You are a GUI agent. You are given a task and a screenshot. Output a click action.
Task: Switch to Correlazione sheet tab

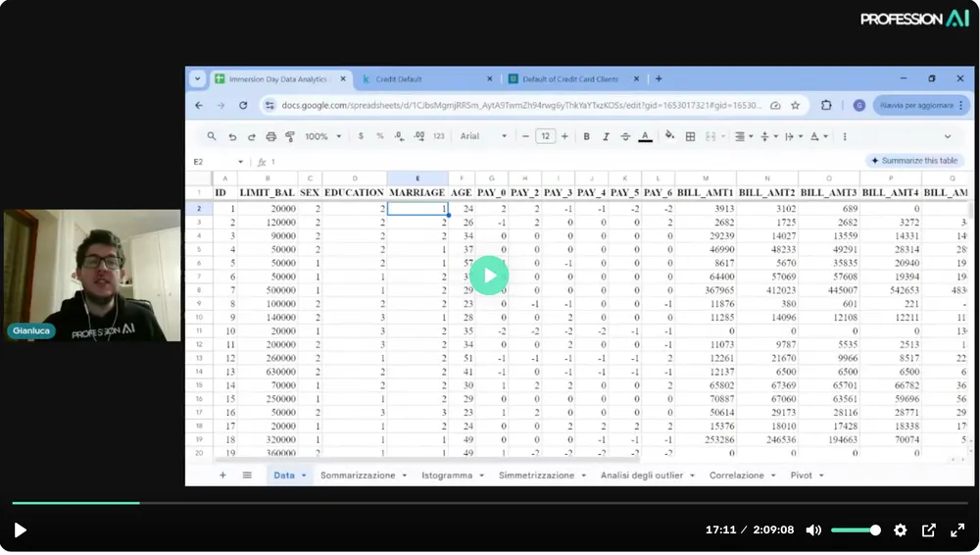[742, 476]
